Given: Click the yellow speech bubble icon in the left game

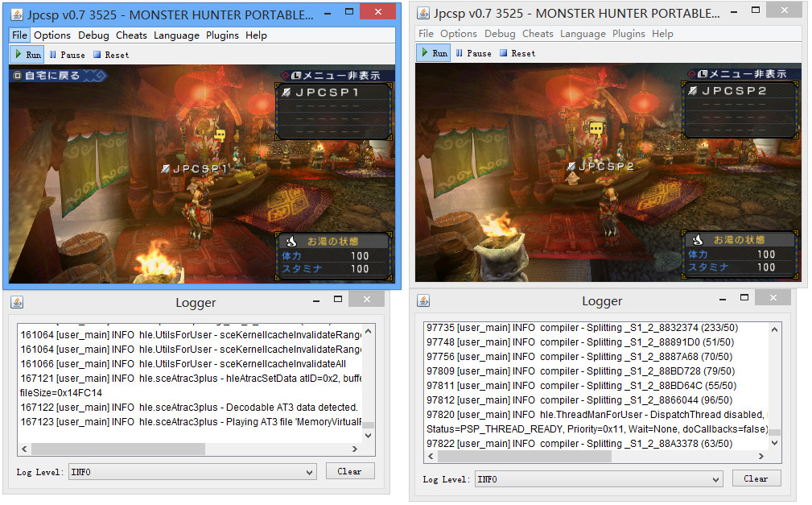Looking at the screenshot, I should coord(220,135).
